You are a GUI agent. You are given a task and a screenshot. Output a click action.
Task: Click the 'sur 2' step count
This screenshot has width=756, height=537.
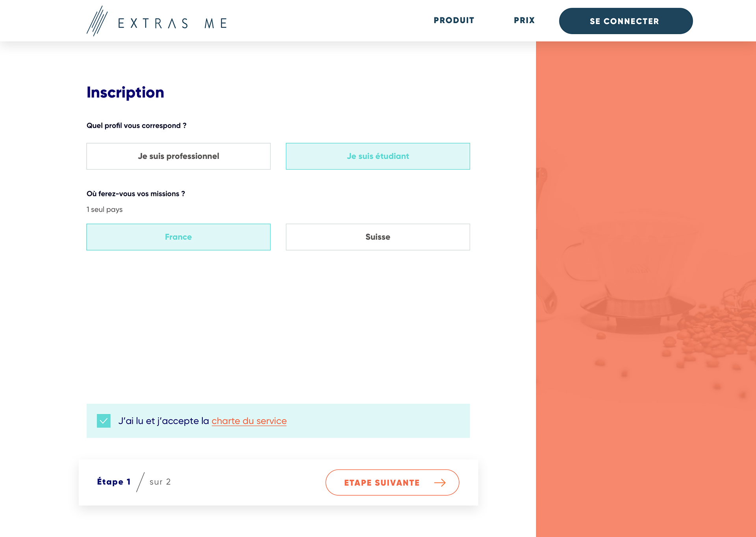pyautogui.click(x=160, y=482)
